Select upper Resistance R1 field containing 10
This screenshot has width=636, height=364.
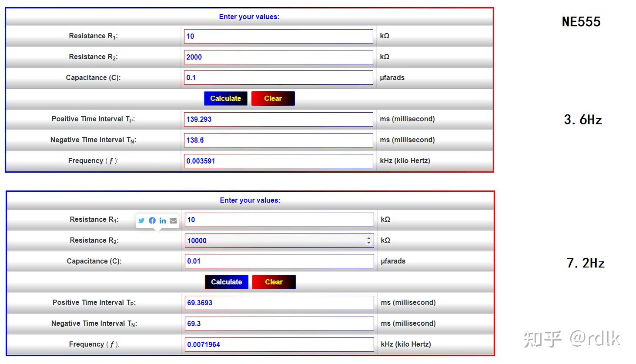point(278,36)
